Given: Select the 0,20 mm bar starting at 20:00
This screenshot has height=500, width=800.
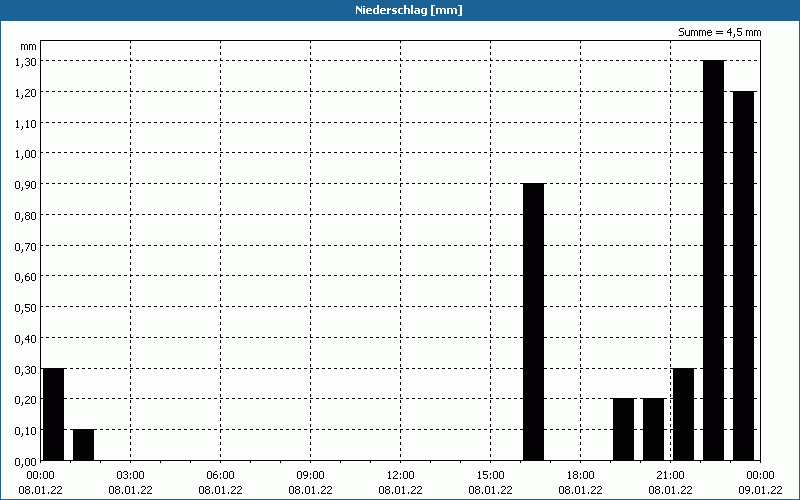Looking at the screenshot, I should pyautogui.click(x=654, y=430).
